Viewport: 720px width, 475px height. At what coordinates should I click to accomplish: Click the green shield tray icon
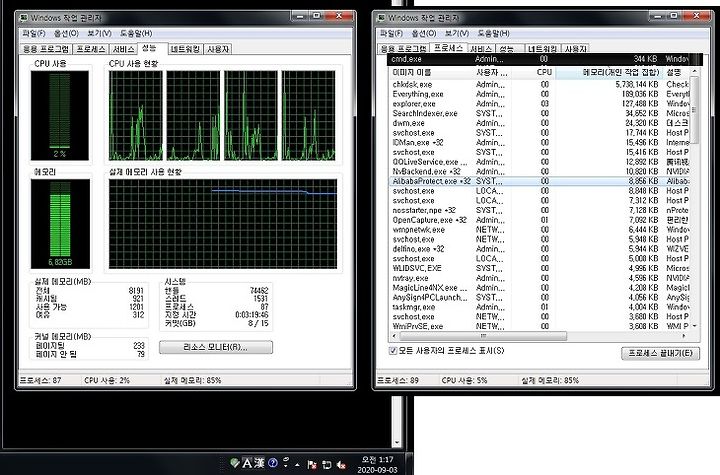[235, 463]
